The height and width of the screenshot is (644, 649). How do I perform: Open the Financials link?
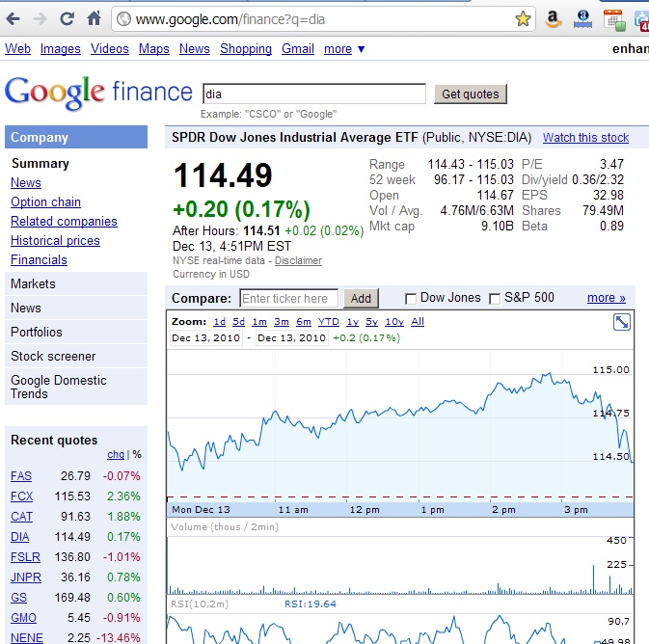point(39,260)
